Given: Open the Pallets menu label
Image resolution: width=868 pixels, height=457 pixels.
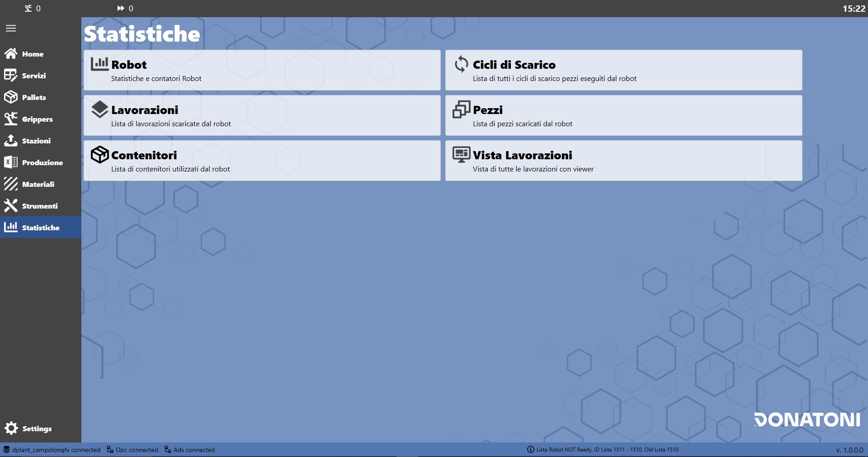Looking at the screenshot, I should click(x=34, y=97).
